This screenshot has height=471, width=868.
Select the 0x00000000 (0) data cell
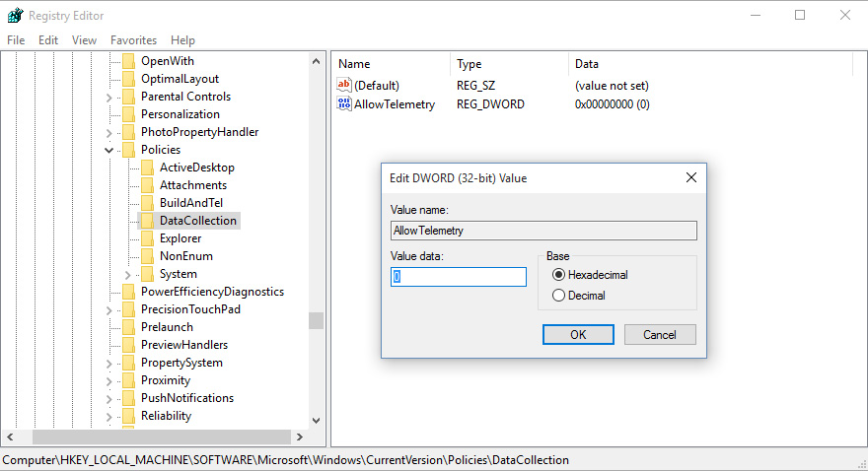click(x=613, y=103)
